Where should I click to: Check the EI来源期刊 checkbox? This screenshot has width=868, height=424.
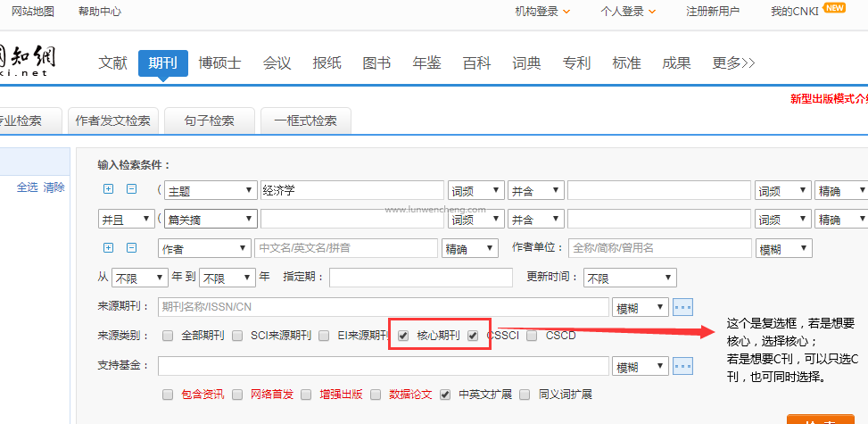coord(325,336)
